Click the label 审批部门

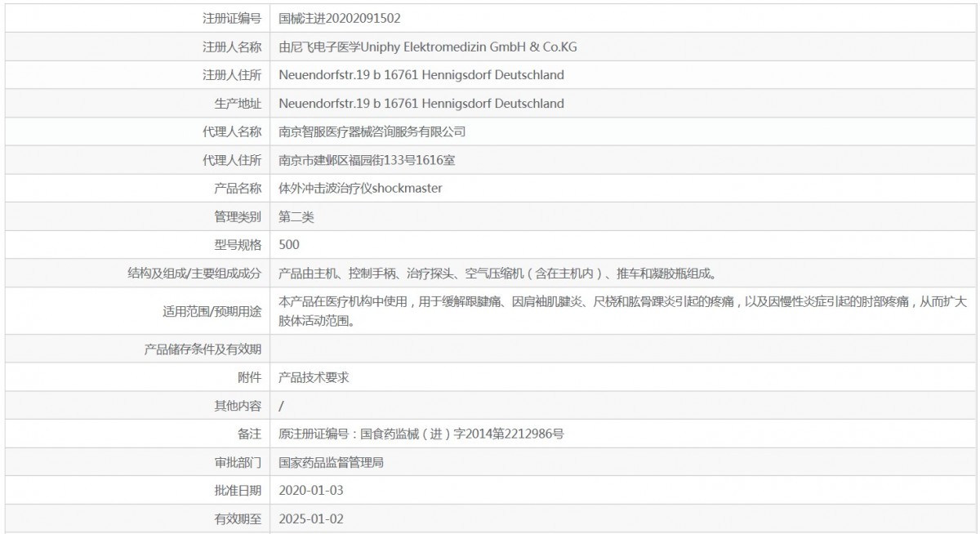coord(238,462)
